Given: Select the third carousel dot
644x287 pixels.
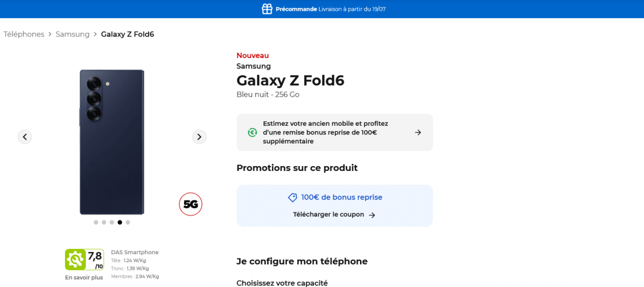Looking at the screenshot, I should pos(112,222).
